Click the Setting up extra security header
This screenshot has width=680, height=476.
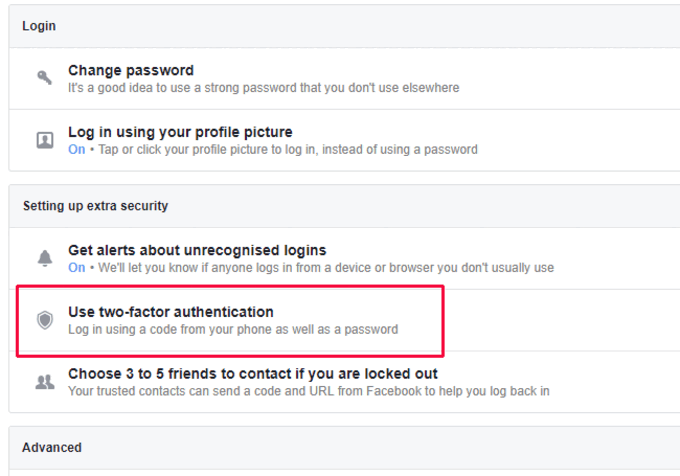[95, 206]
